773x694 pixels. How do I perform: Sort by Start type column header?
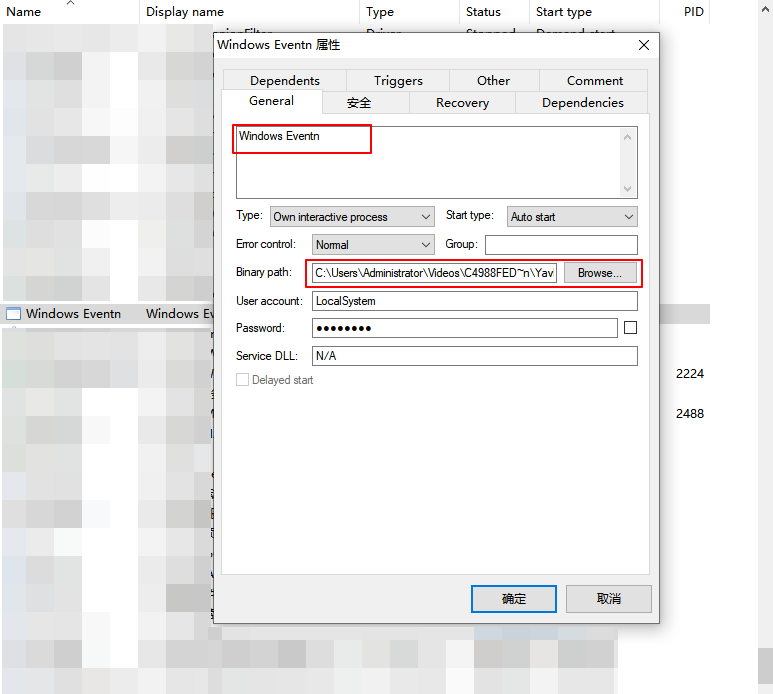(595, 12)
